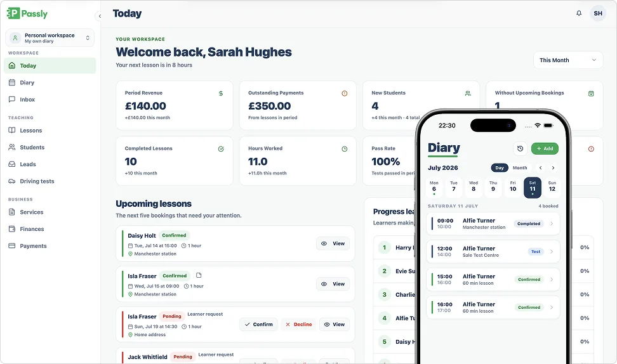Click calendar icon on Without Upcoming Bookings card

pos(591,94)
